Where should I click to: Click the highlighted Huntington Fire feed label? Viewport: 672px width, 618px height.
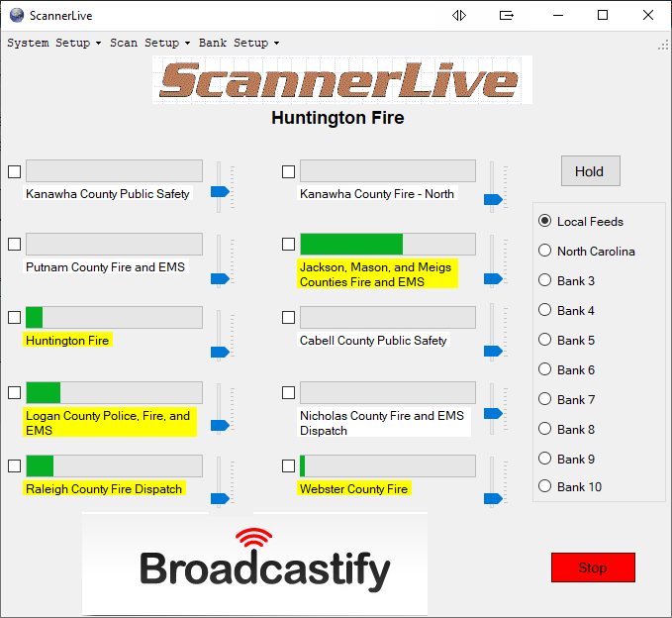pyautogui.click(x=67, y=340)
